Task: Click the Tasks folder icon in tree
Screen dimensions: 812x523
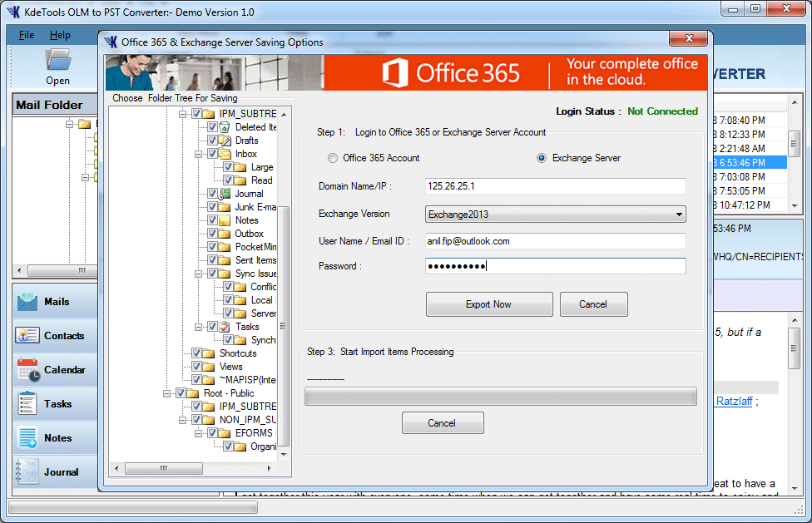Action: click(225, 327)
